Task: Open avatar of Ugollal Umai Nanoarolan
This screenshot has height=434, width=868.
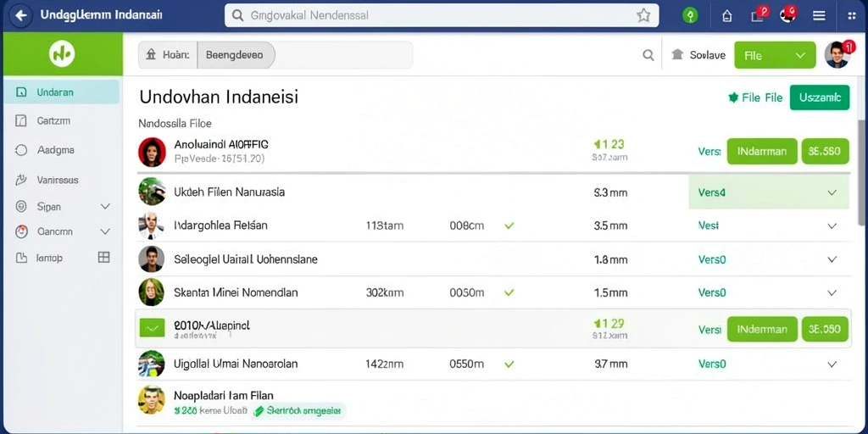Action: click(152, 364)
